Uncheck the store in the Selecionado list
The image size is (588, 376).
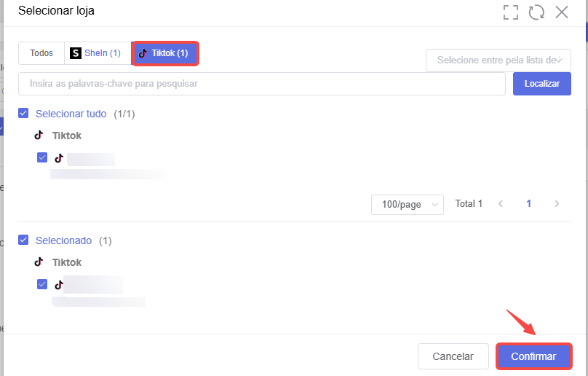click(42, 284)
